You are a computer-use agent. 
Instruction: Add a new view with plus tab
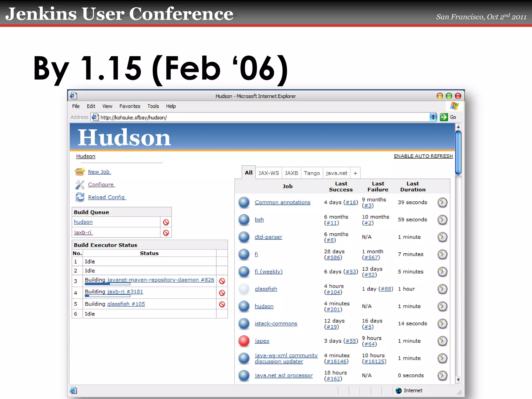pos(355,173)
